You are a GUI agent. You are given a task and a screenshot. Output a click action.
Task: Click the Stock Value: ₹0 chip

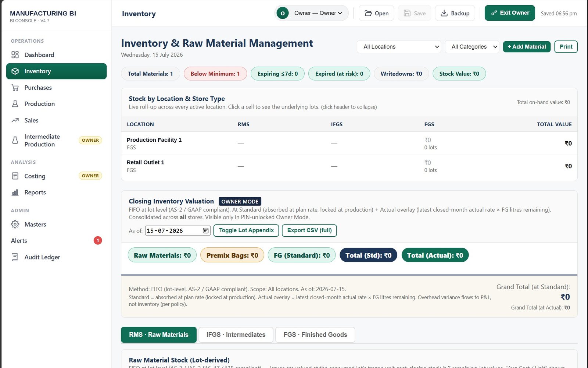[459, 74]
